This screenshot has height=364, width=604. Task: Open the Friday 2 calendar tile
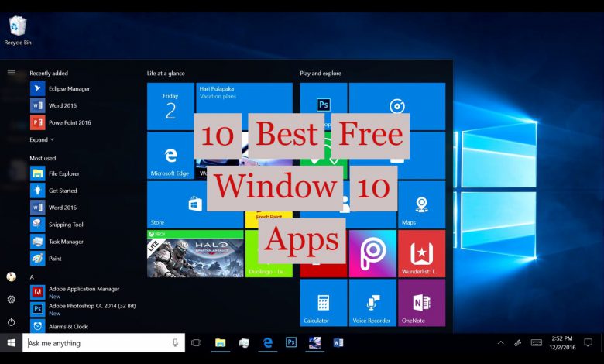point(170,106)
